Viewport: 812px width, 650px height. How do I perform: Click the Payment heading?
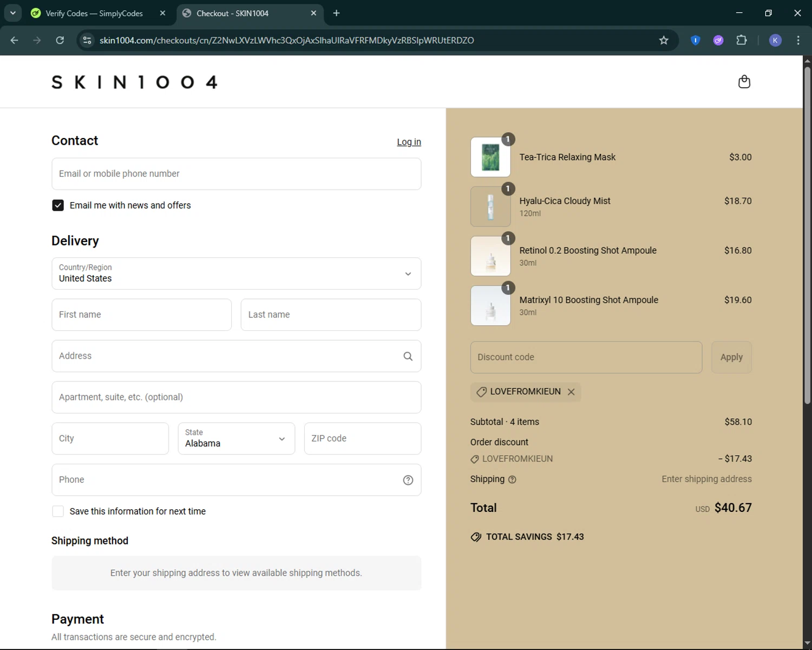(77, 619)
